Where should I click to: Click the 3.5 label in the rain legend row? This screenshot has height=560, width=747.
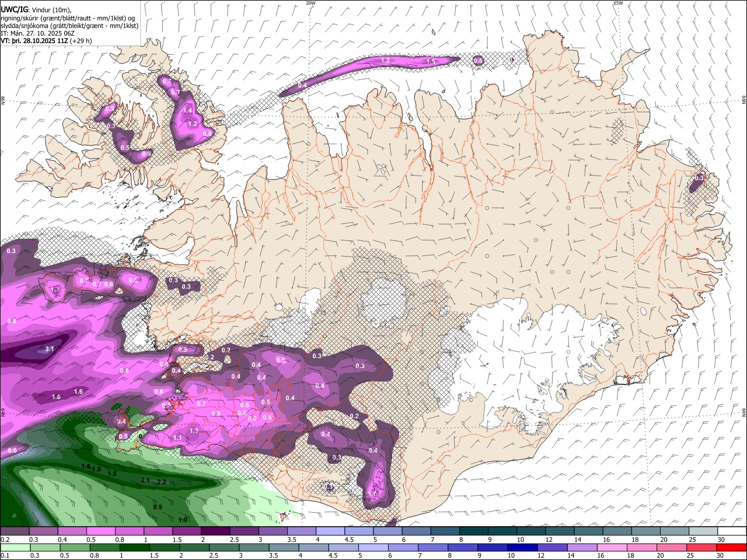tap(273, 556)
